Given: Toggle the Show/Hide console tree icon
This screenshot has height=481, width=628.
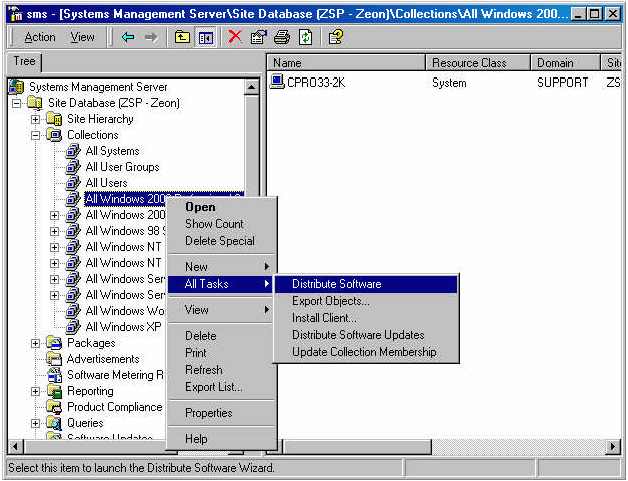Looking at the screenshot, I should 205,38.
